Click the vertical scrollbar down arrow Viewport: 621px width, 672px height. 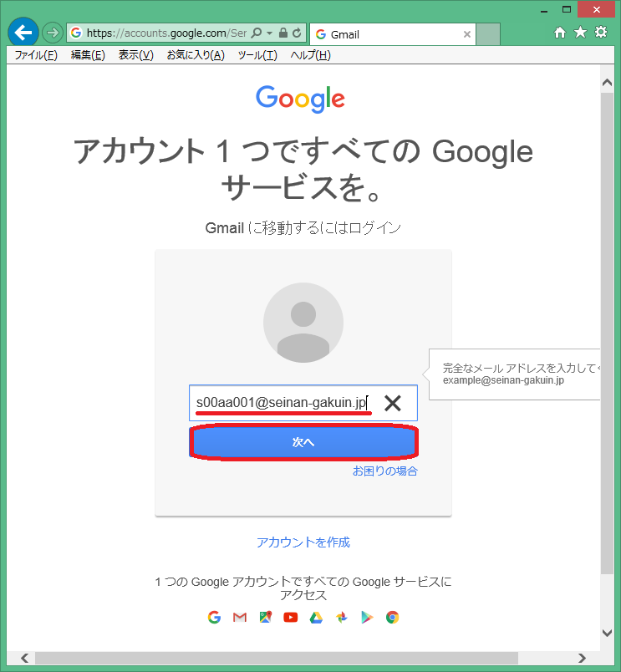(607, 633)
